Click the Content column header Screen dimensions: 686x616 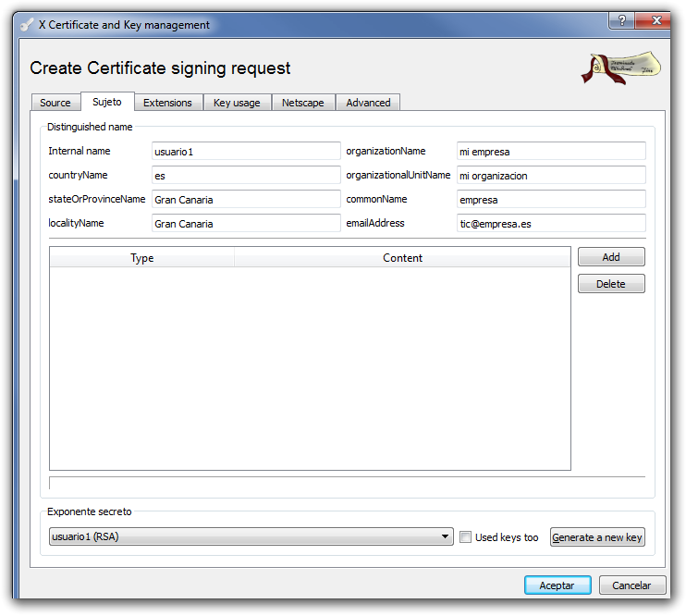[402, 258]
